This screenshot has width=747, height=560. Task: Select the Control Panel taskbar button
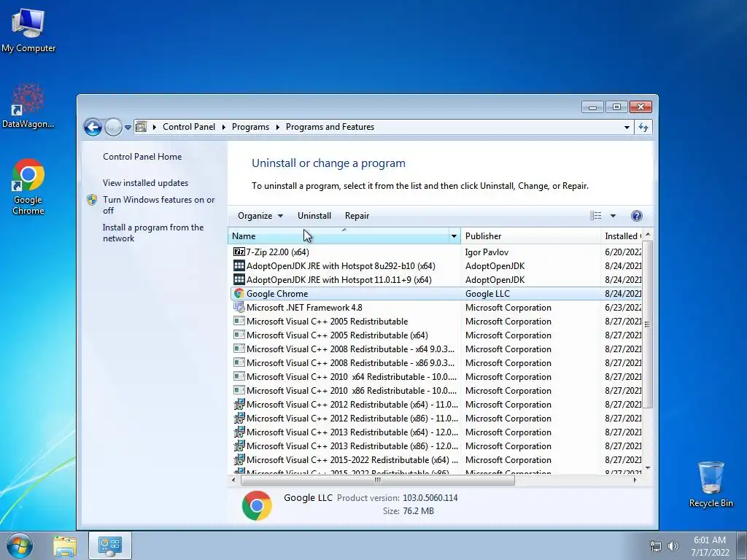pos(110,546)
